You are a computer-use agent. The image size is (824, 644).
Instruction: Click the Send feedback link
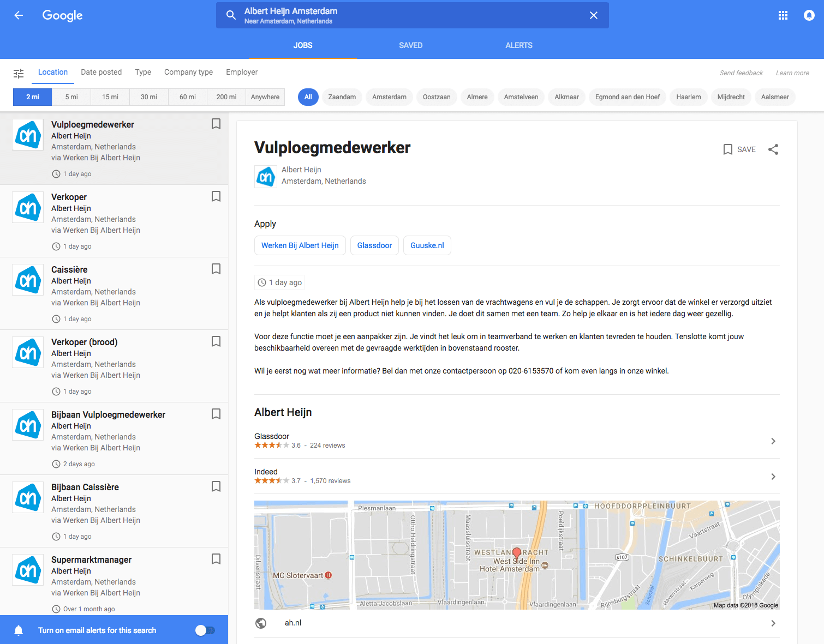click(x=741, y=73)
